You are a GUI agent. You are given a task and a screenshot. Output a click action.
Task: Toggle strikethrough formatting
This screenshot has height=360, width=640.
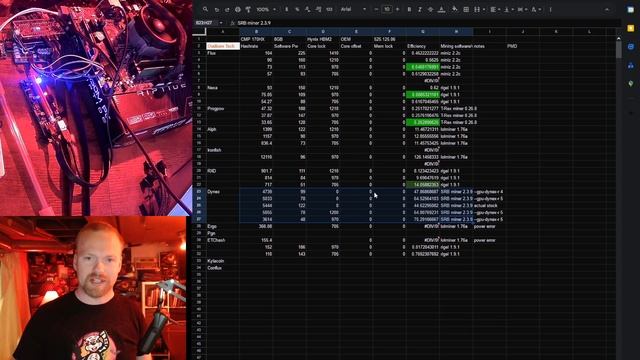pos(430,9)
